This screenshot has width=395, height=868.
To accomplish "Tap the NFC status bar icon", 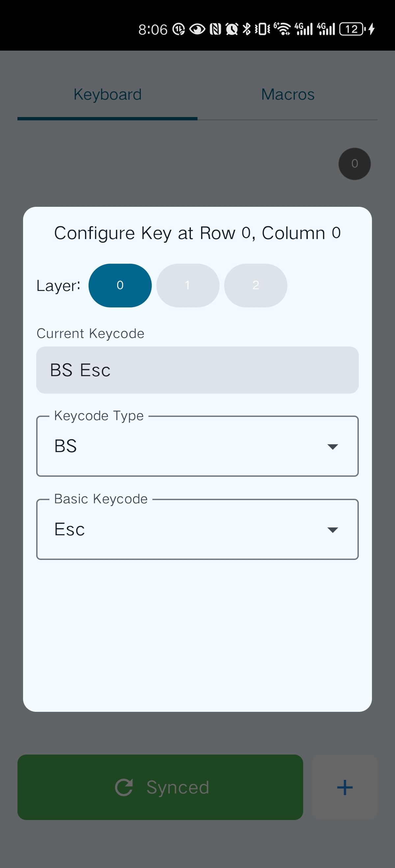I will point(215,29).
